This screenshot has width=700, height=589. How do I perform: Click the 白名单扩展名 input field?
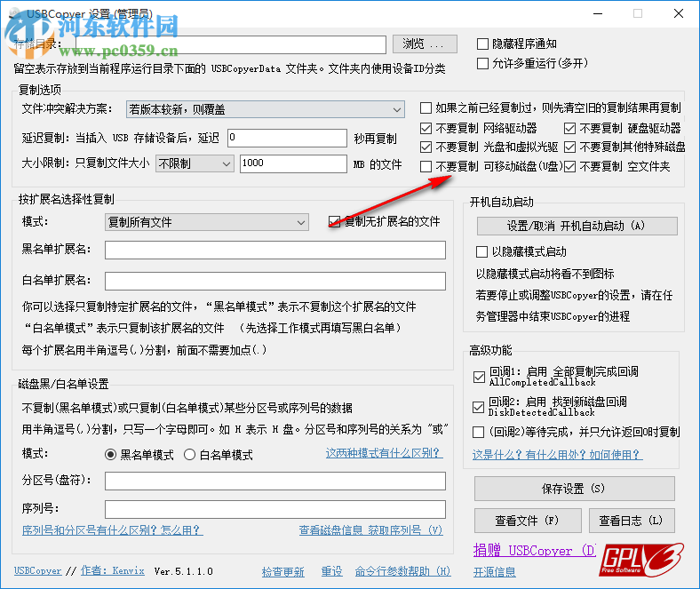(x=275, y=281)
